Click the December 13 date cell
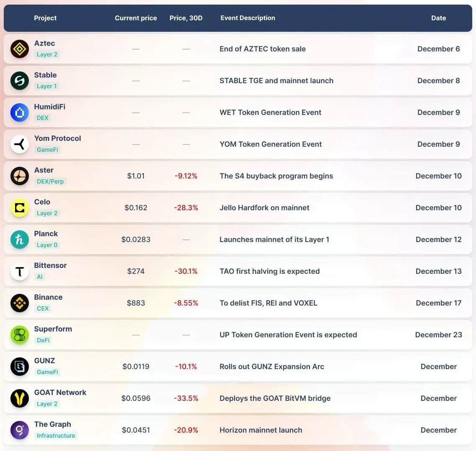 click(x=439, y=271)
